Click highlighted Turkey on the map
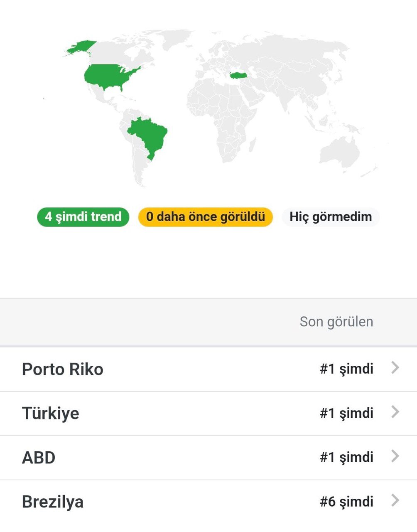417x532 pixels. click(x=238, y=75)
